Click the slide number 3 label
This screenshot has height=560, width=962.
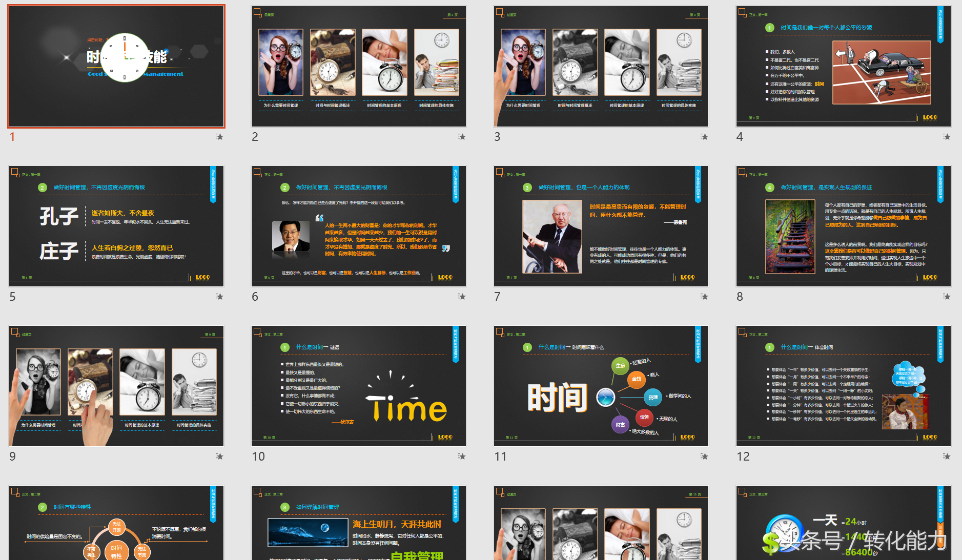497,137
